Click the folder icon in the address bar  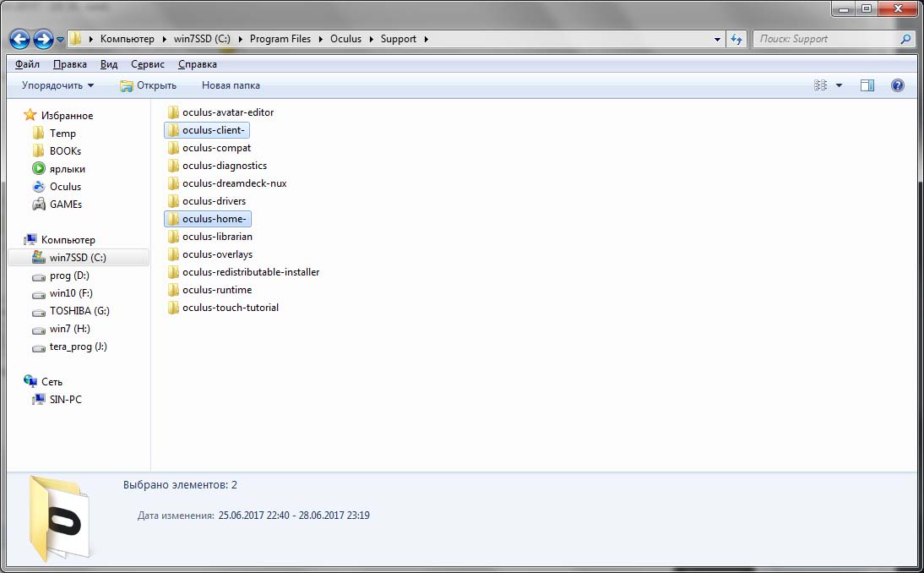pyautogui.click(x=75, y=39)
